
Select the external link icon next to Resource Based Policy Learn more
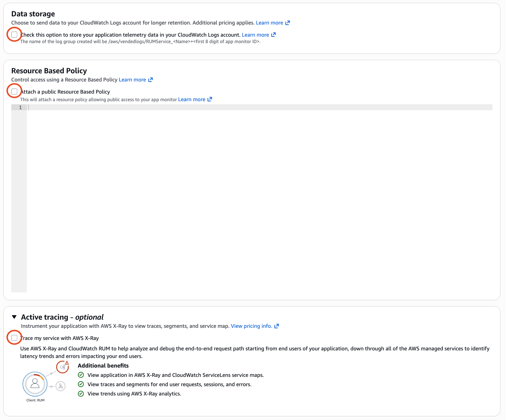(x=150, y=80)
